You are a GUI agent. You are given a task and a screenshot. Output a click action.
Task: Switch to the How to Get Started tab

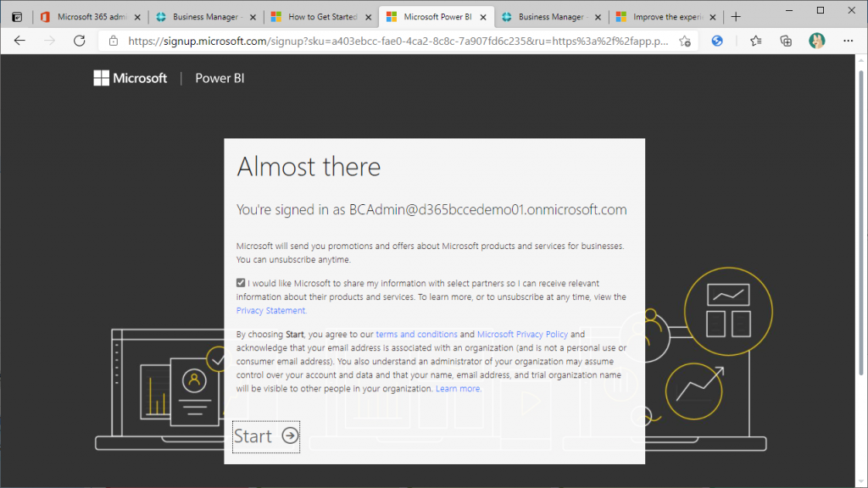tap(321, 17)
